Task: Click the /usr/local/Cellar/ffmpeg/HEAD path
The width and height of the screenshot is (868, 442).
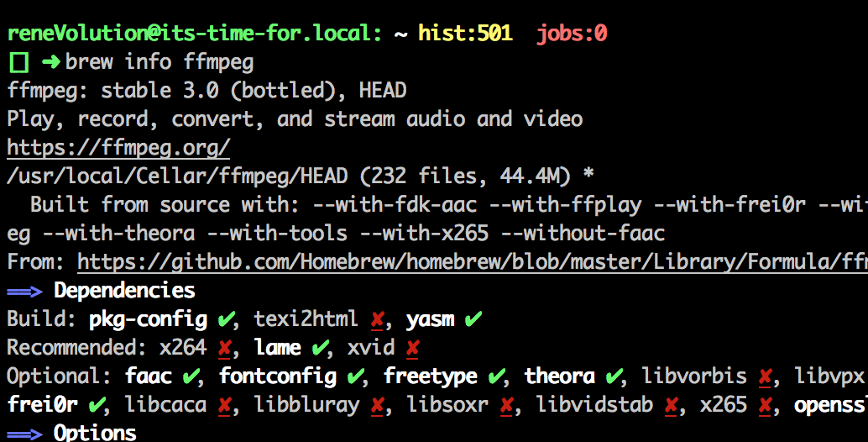Action: [177, 176]
